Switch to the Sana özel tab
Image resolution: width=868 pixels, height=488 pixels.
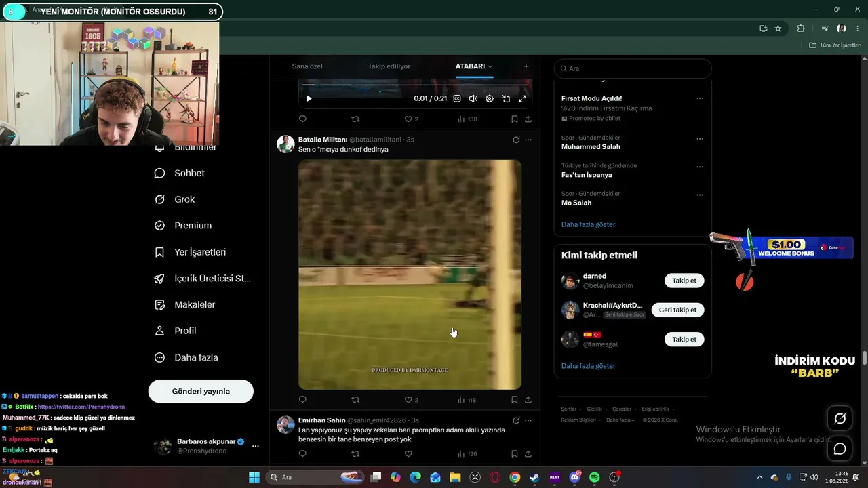pos(307,66)
